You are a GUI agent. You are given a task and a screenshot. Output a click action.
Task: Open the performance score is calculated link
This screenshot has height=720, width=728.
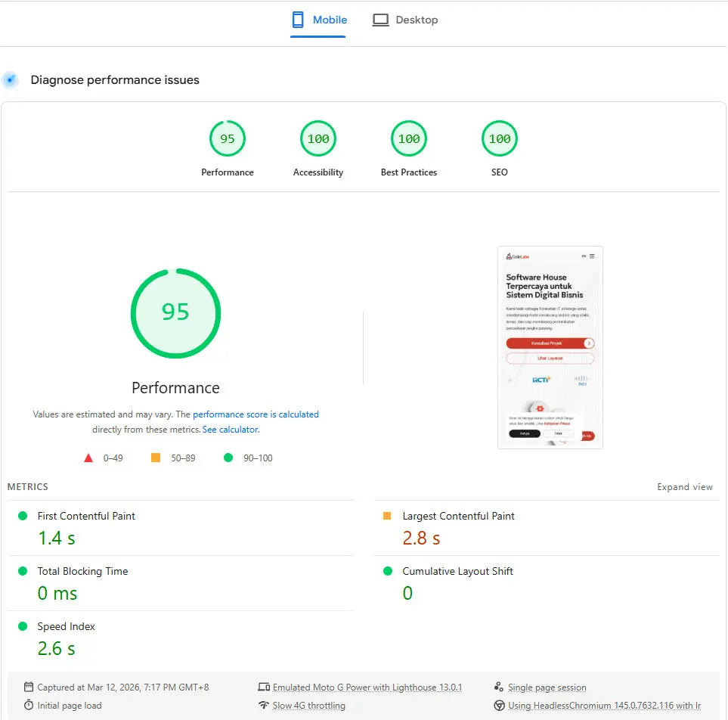[x=256, y=414]
